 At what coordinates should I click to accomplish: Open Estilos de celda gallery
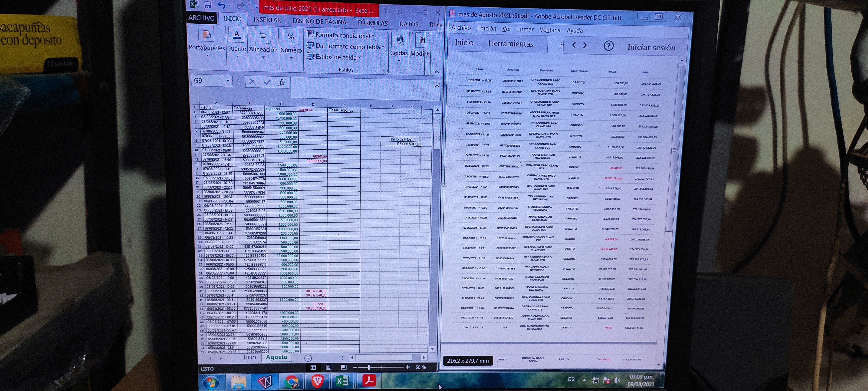pos(334,57)
